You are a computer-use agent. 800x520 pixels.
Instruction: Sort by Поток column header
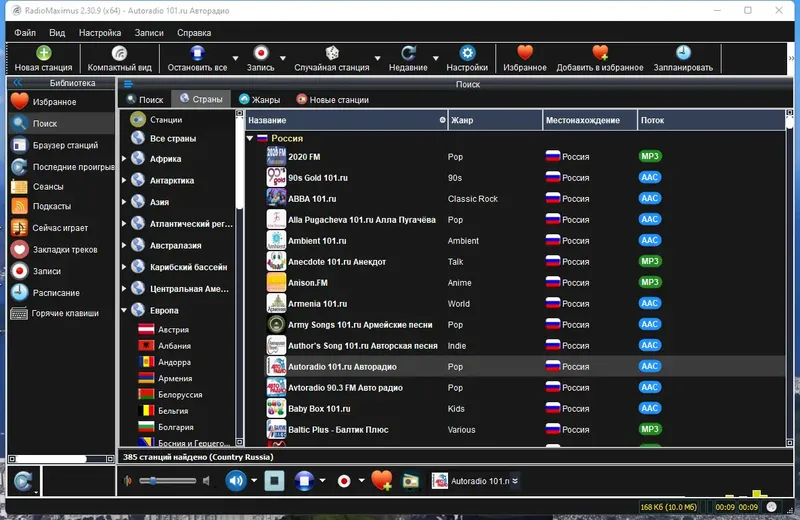711,120
